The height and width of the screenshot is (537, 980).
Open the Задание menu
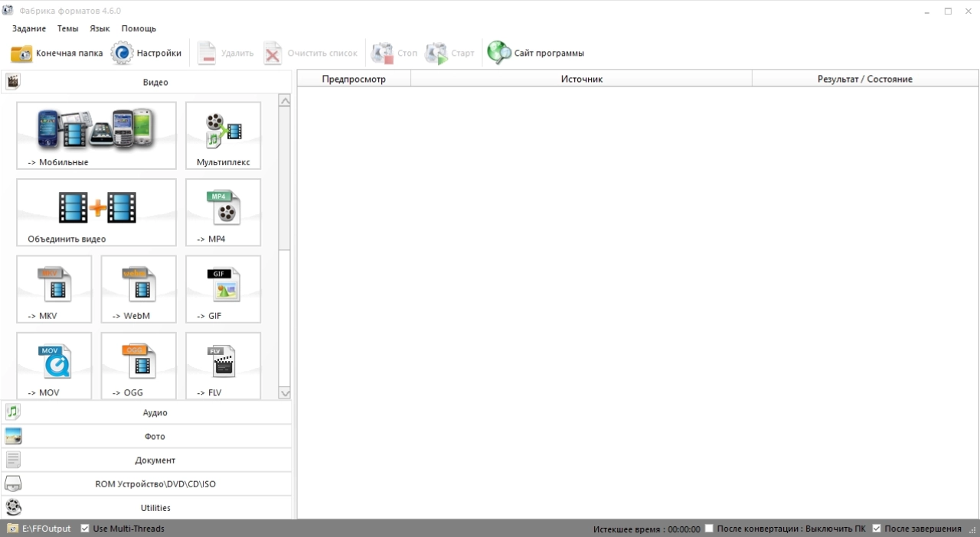tap(29, 28)
